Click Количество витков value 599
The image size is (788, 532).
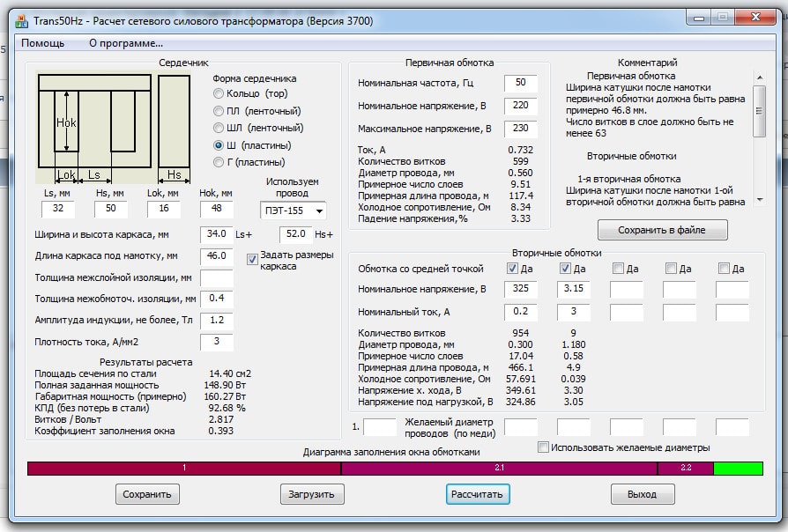pos(521,161)
